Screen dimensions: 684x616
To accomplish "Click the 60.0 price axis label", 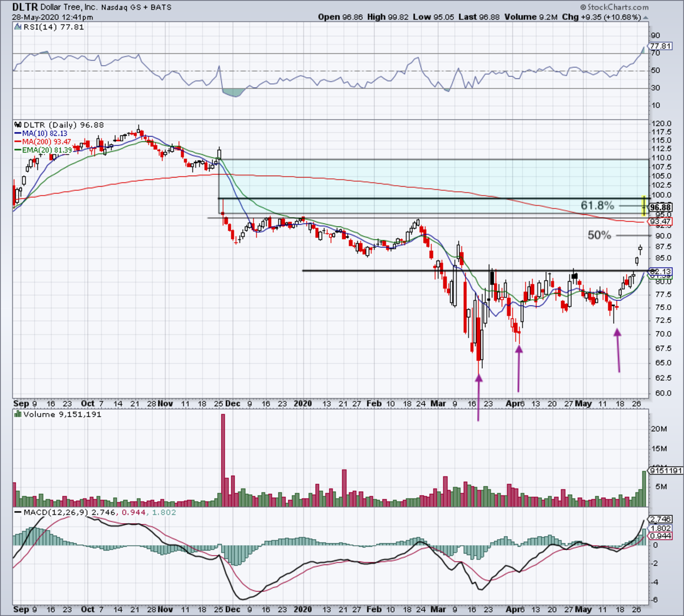I will click(660, 393).
